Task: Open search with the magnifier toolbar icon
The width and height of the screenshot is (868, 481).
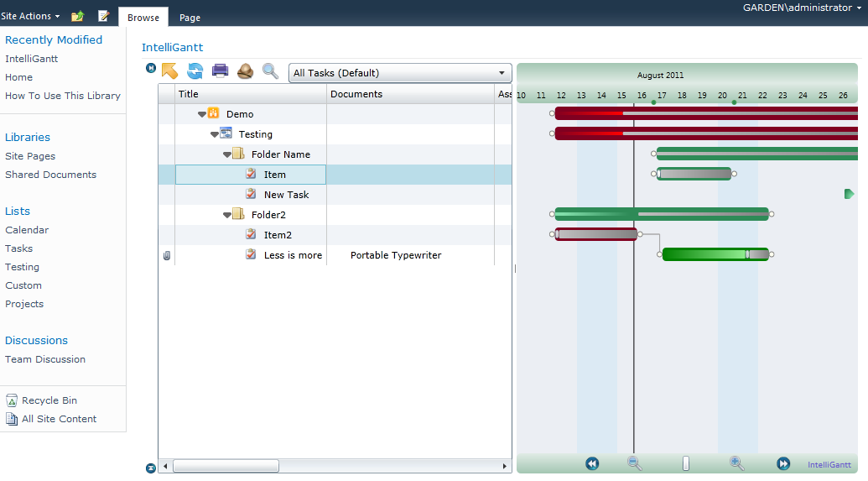Action: point(270,71)
